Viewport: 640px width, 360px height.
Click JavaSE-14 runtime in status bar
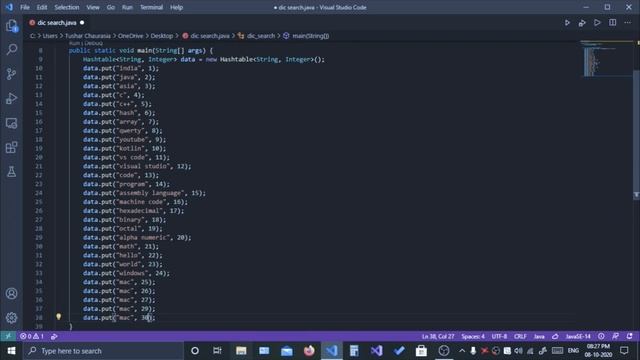pyautogui.click(x=578, y=336)
